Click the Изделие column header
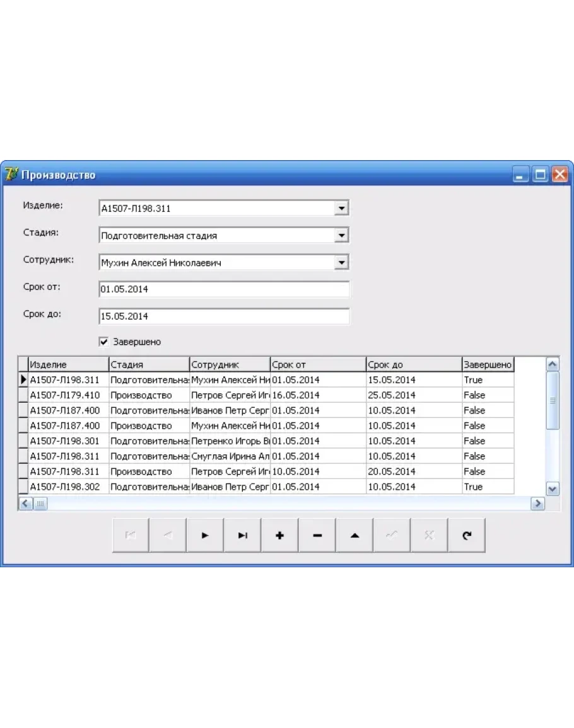574x728 pixels. tap(68, 364)
